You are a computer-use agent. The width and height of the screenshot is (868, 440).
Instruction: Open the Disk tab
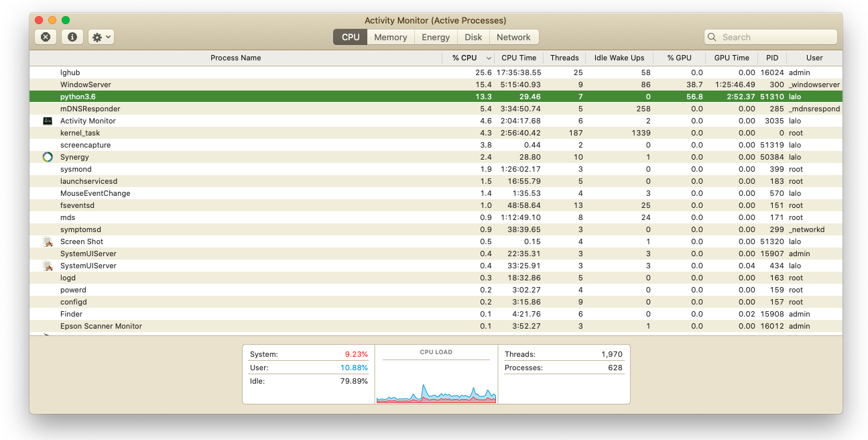coord(473,38)
